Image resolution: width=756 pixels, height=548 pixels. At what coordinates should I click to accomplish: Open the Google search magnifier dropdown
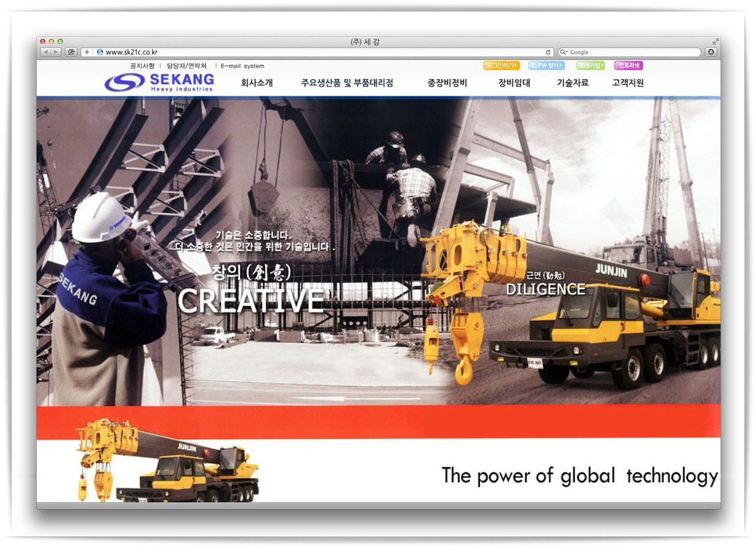[564, 52]
